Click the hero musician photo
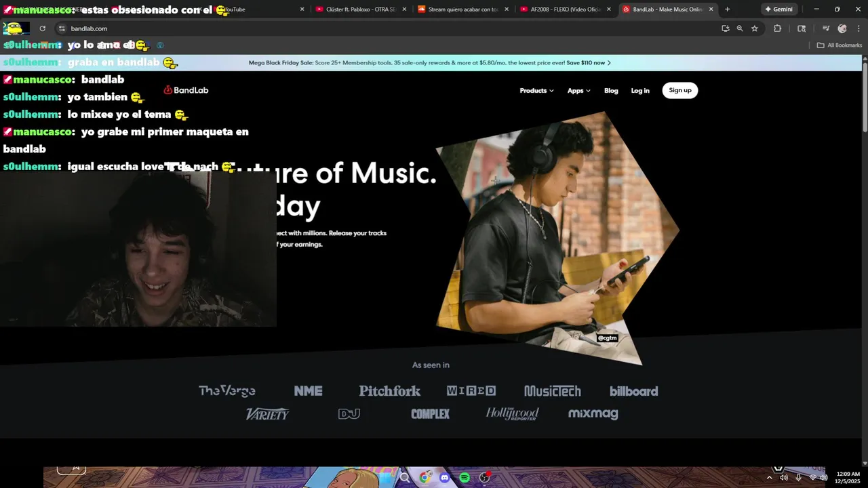 click(556, 237)
